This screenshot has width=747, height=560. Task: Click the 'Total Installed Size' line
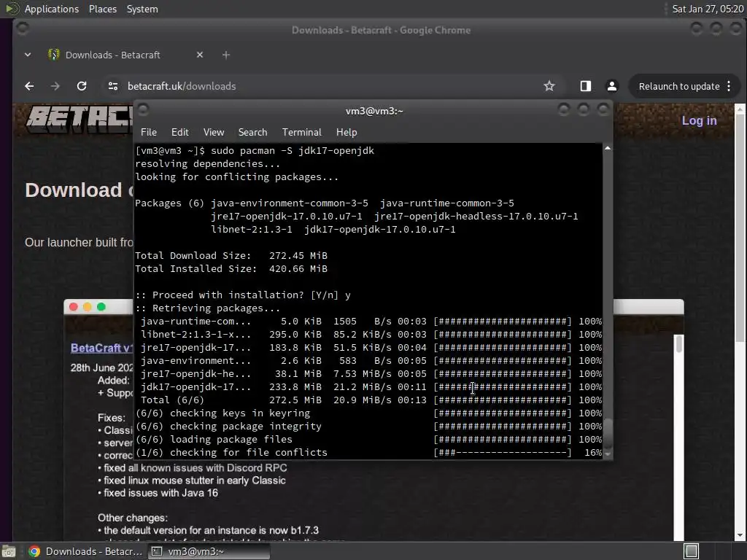[x=231, y=268]
